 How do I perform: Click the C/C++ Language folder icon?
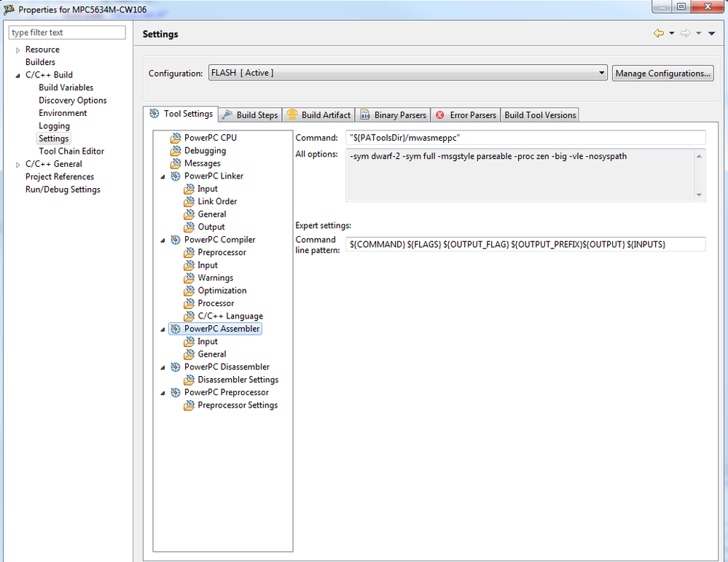(189, 316)
